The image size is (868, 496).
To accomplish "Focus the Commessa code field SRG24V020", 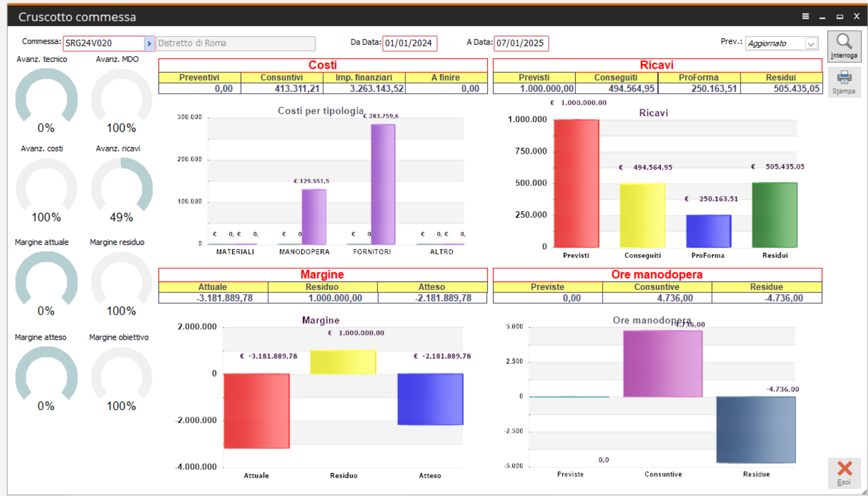I will coord(103,43).
